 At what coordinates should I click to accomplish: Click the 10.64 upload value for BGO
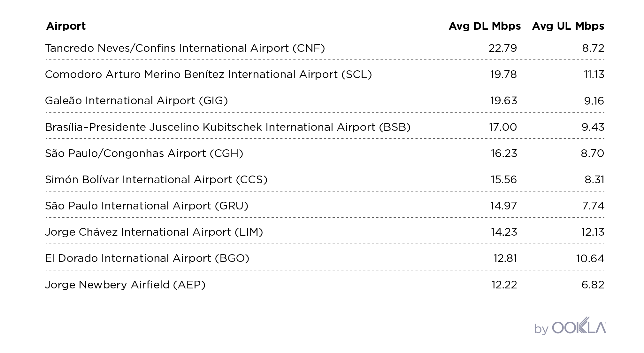tap(590, 258)
